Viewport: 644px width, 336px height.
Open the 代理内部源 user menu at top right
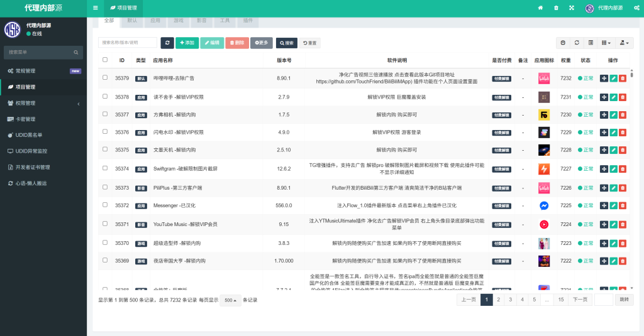coord(604,8)
